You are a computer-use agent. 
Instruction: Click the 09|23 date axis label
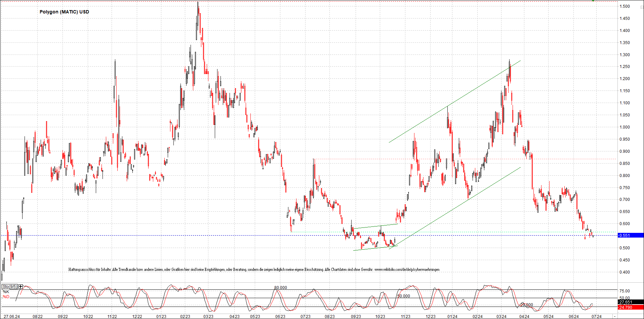[356, 316]
